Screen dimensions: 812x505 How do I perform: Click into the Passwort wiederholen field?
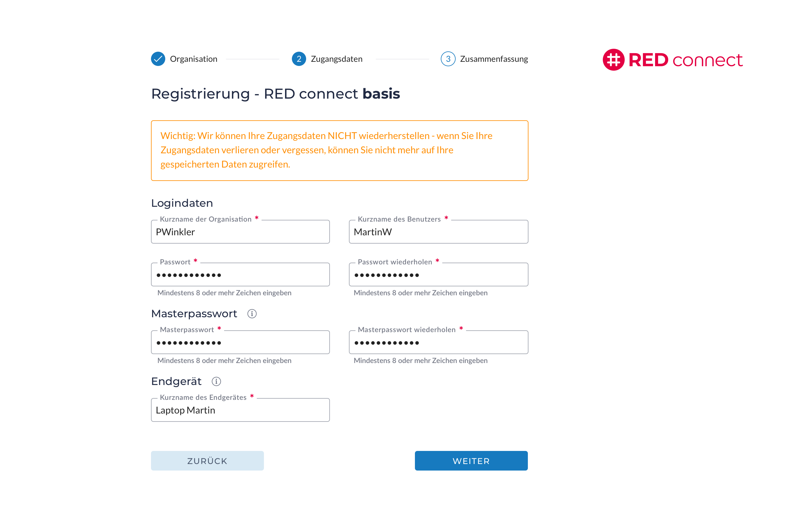pos(438,275)
